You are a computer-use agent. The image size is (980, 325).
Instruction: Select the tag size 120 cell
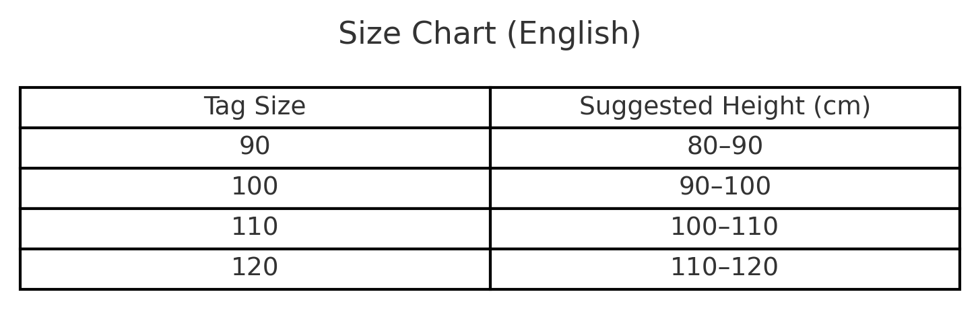point(255,268)
